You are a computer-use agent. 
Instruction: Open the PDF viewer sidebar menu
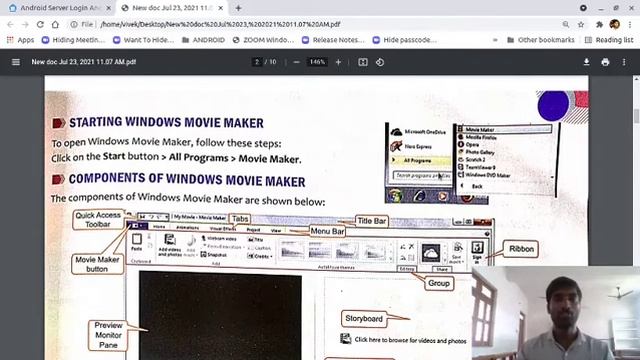[x=16, y=62]
